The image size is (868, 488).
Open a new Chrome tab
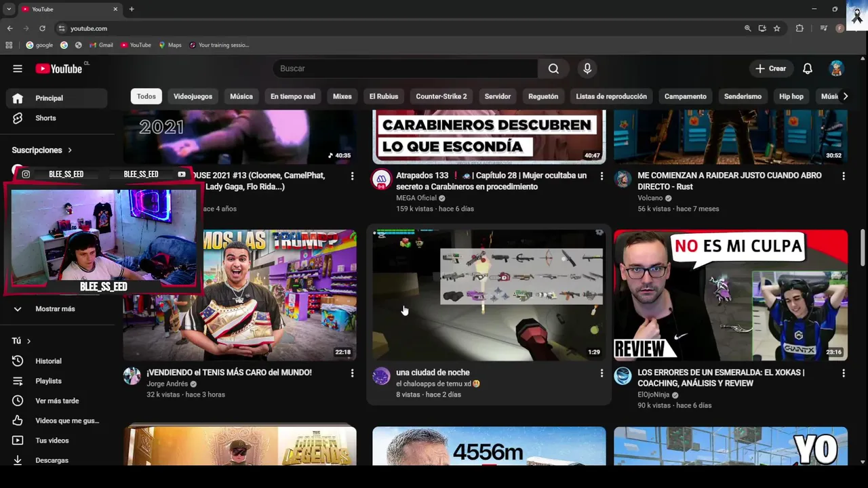pyautogui.click(x=132, y=9)
